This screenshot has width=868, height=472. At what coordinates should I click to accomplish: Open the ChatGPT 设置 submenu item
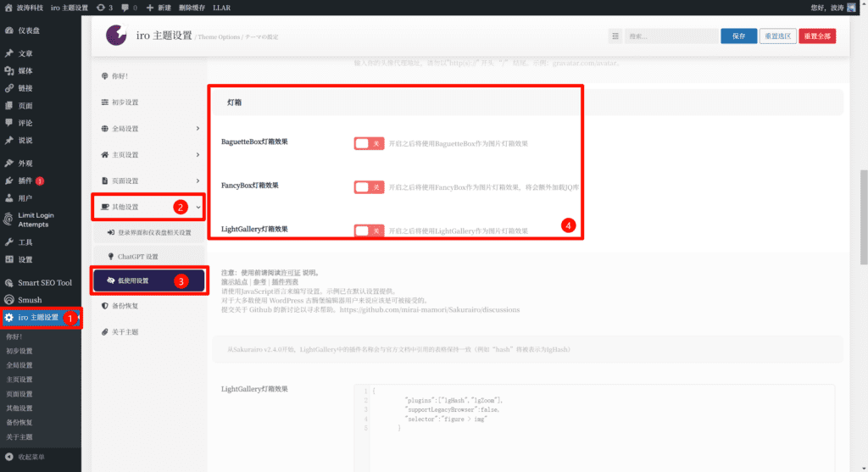pos(149,257)
